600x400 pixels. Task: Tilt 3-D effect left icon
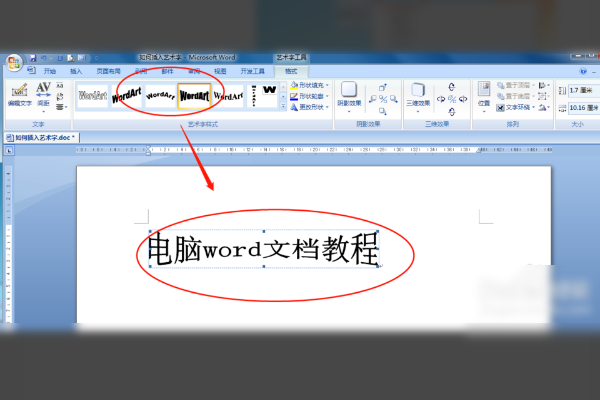tap(441, 100)
